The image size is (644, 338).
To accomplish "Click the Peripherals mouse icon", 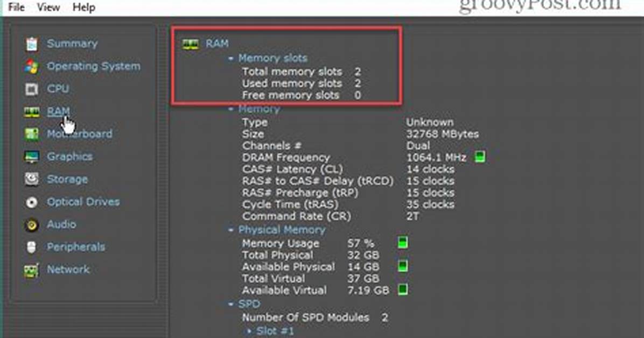I will (x=32, y=247).
